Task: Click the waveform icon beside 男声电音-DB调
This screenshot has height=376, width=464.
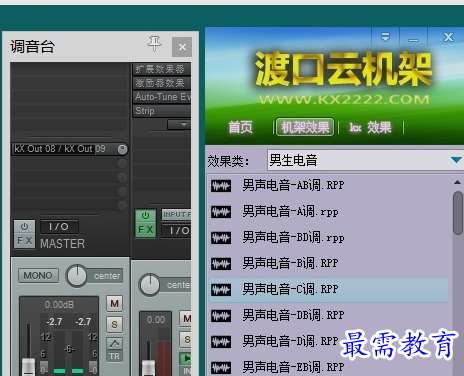Action: [221, 316]
